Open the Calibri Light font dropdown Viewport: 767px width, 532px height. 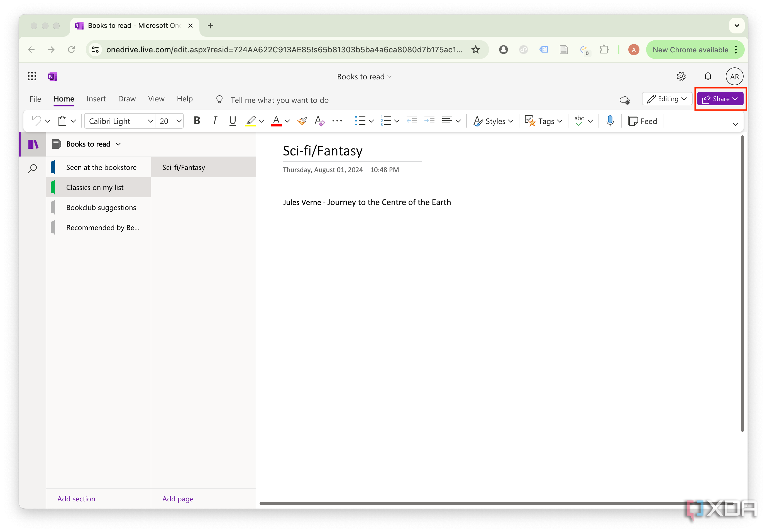tap(150, 121)
